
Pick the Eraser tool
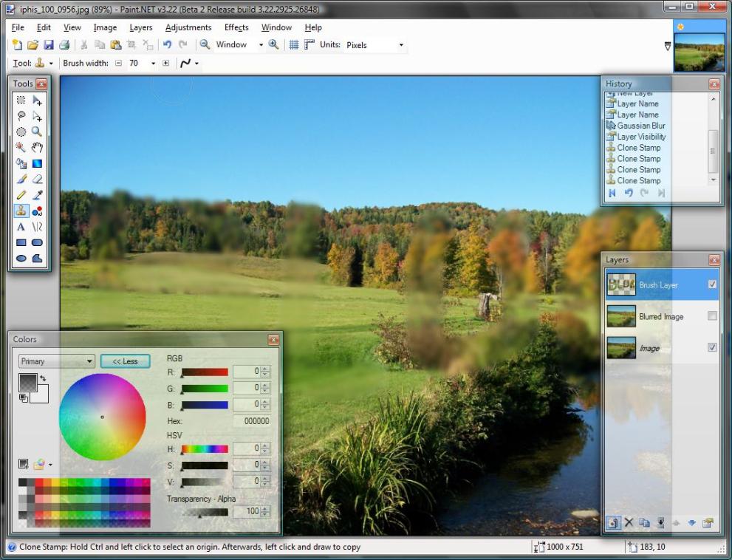37,180
